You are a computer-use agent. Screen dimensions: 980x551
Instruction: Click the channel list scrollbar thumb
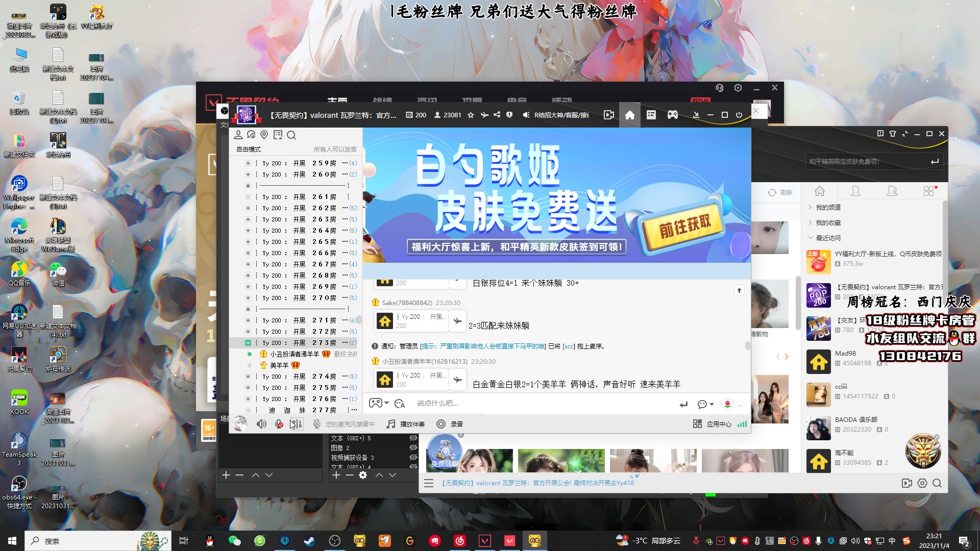point(359,319)
